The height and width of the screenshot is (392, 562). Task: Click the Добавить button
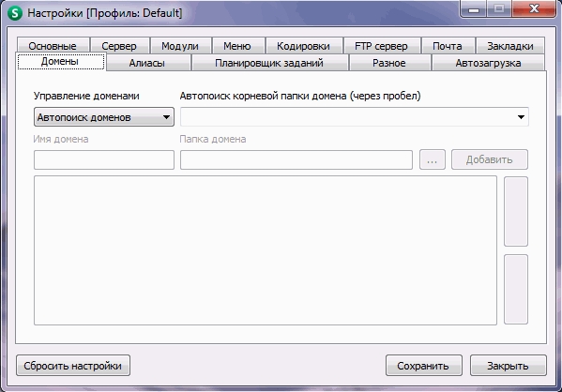point(490,159)
